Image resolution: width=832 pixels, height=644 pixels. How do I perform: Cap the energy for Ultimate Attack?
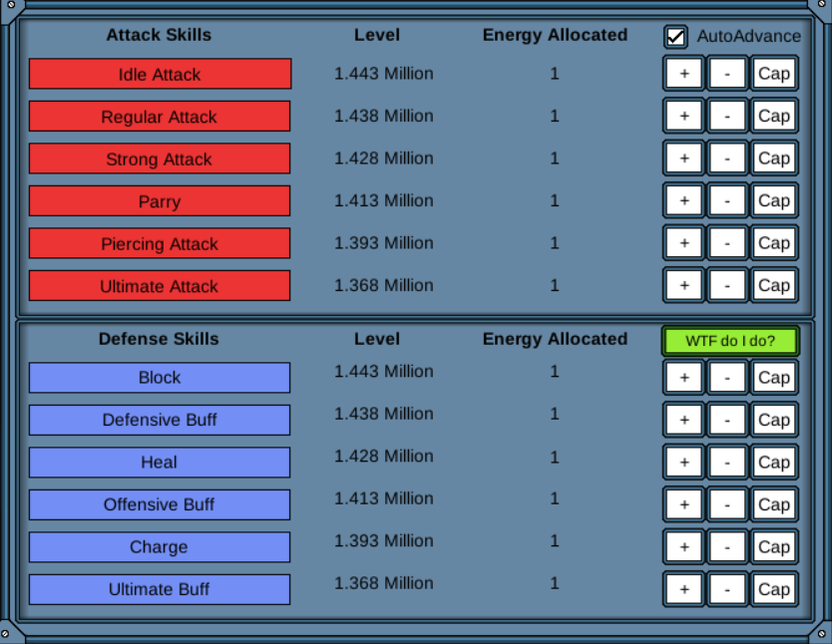774,284
